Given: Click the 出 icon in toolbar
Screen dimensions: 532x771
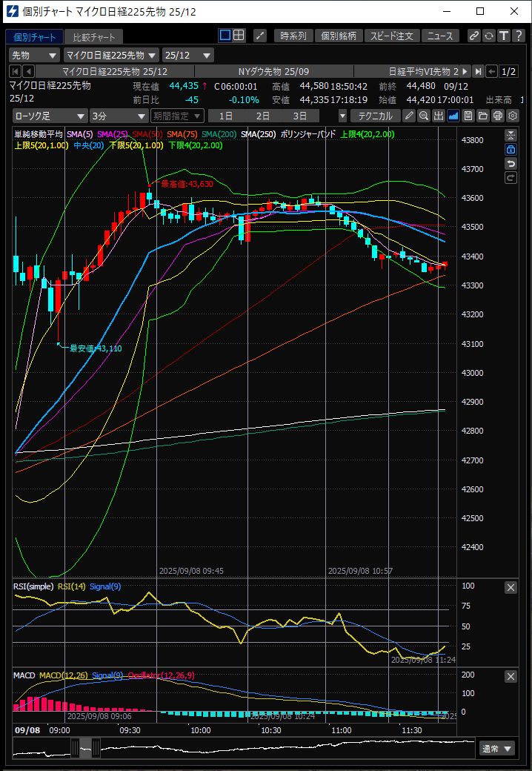Looking at the screenshot, I should (439, 116).
